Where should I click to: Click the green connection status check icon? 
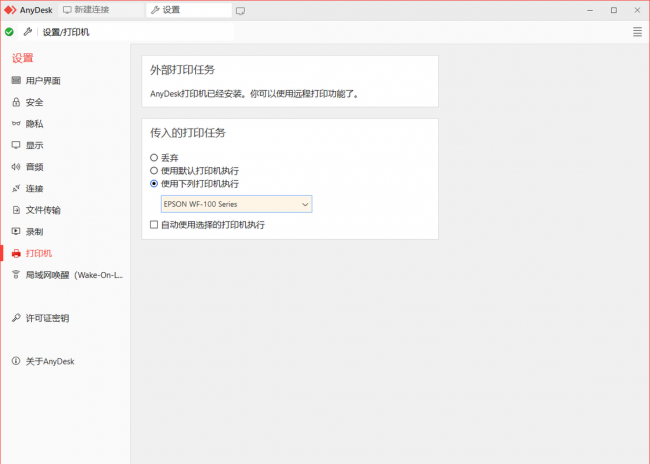point(9,32)
